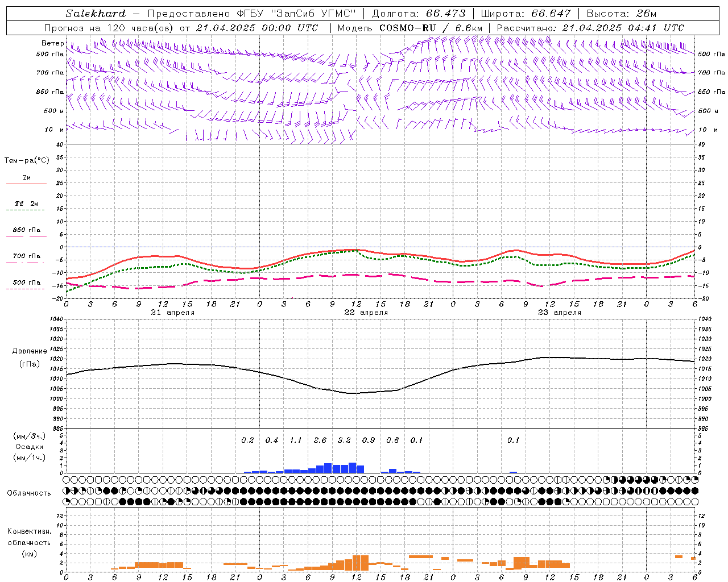Click the 0.2 precipitation value
728x582 pixels.
click(x=247, y=440)
